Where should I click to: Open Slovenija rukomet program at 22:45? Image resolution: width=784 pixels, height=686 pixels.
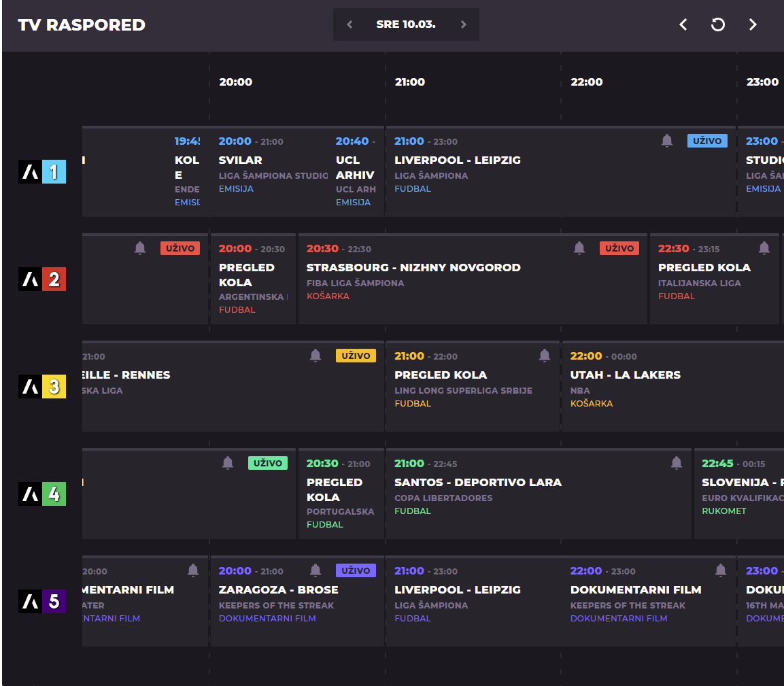[x=739, y=494]
